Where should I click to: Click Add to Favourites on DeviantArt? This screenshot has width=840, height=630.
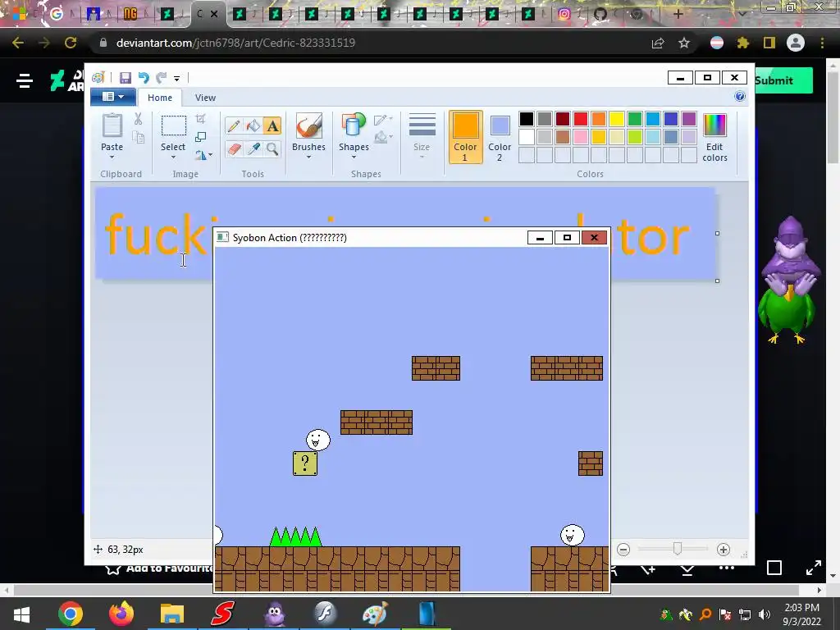[159, 568]
